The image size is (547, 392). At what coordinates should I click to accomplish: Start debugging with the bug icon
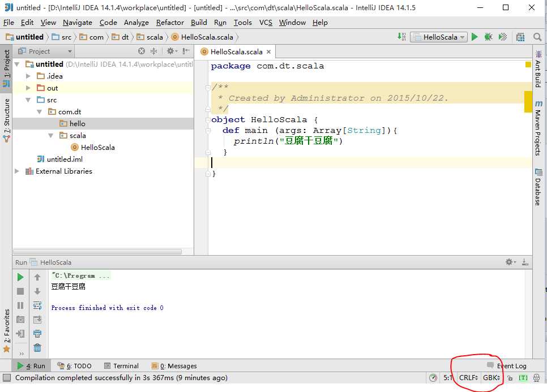tap(488, 37)
